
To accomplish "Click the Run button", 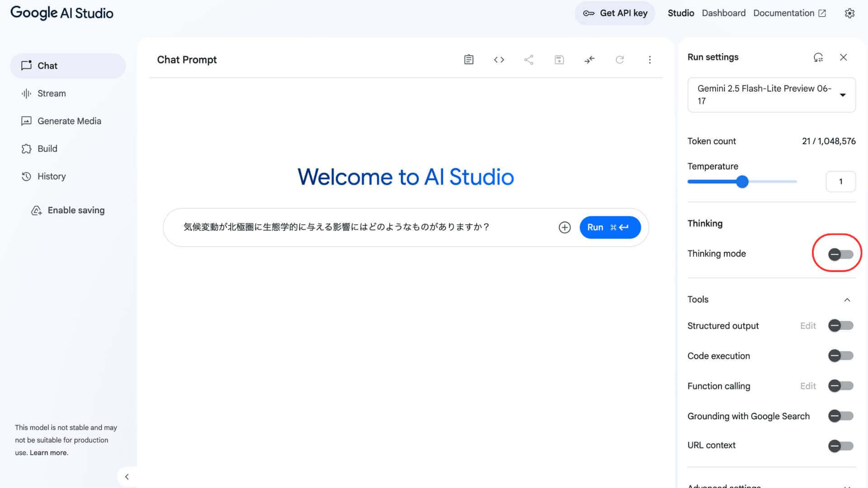I will (610, 227).
